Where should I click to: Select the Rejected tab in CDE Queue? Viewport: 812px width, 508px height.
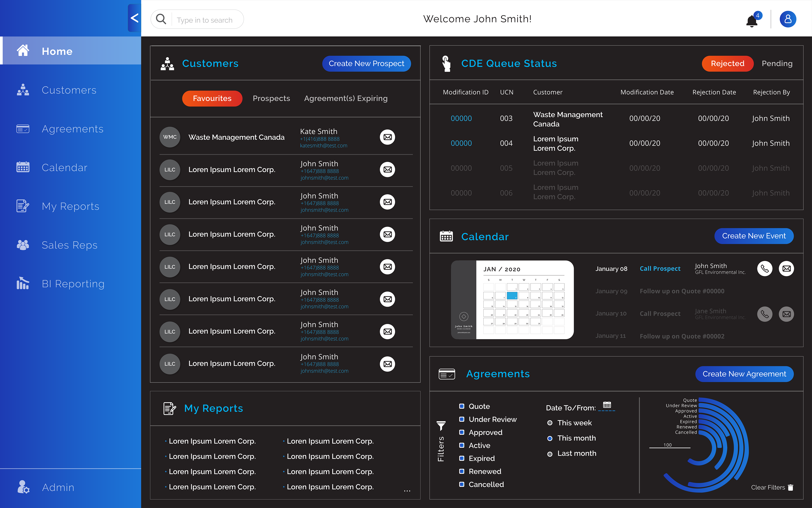point(727,63)
